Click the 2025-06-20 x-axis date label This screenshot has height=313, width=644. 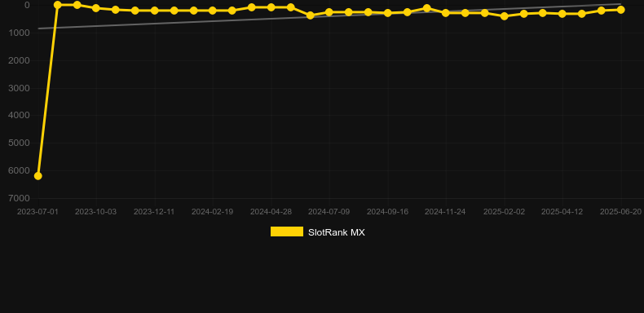(620, 212)
